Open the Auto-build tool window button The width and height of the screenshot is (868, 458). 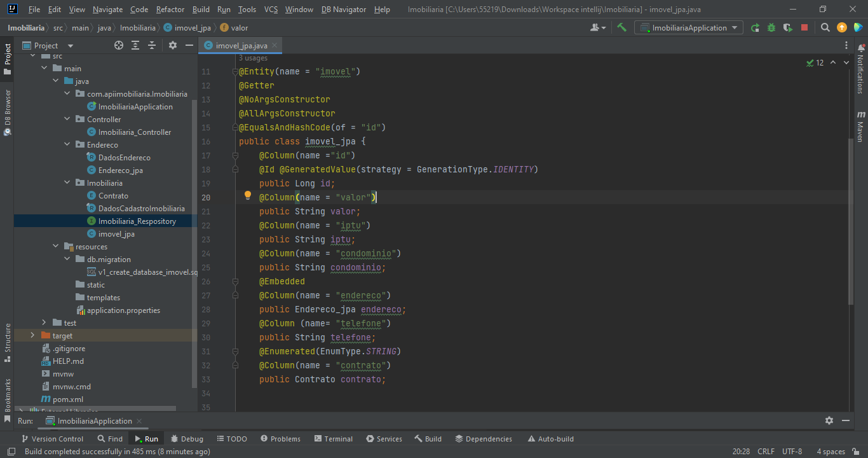click(550, 438)
